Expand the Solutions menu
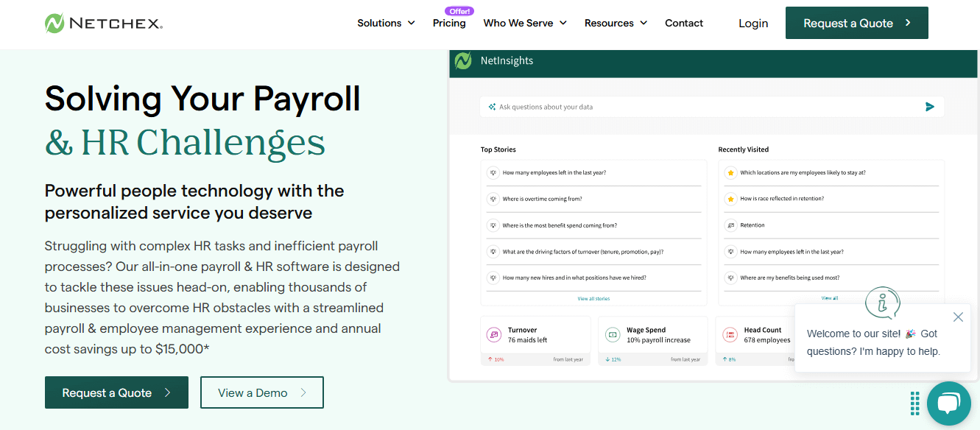The height and width of the screenshot is (430, 980). (386, 23)
